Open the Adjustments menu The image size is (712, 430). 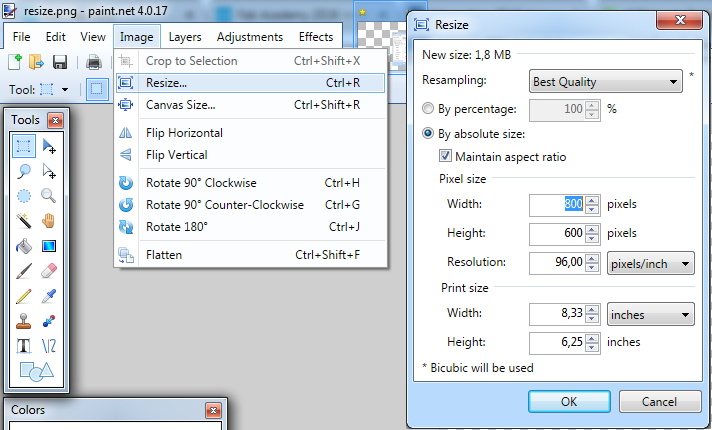tap(250, 37)
